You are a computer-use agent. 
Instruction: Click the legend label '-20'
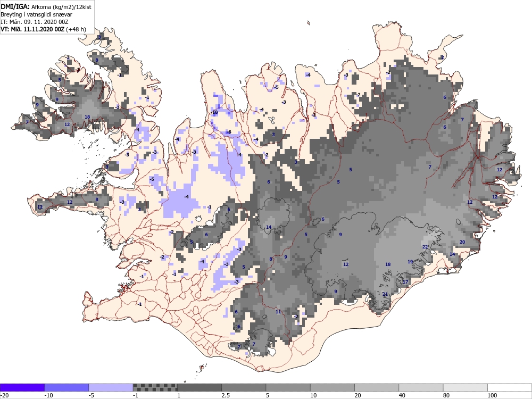(4, 395)
